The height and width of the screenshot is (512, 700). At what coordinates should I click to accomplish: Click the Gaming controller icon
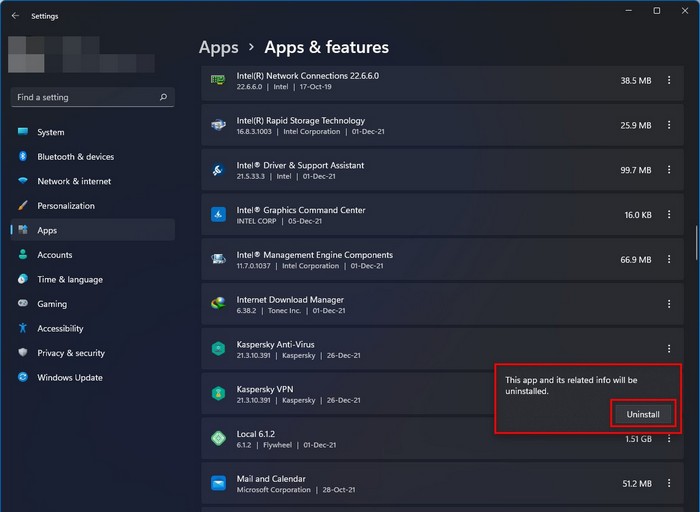click(x=22, y=304)
